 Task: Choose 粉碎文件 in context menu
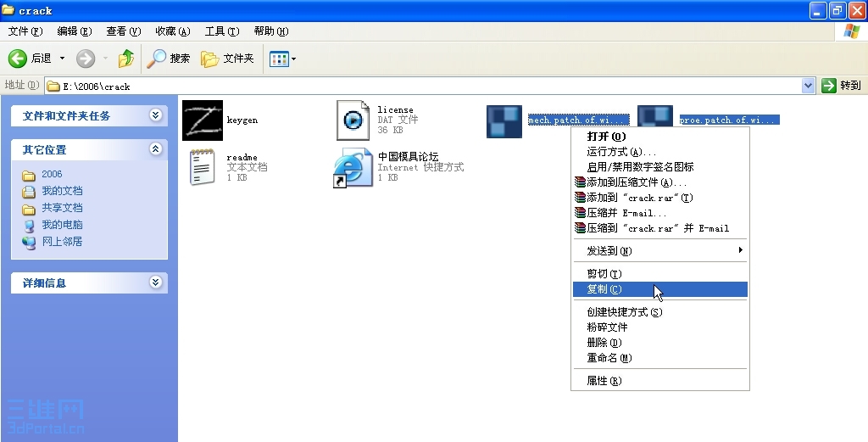click(x=659, y=327)
